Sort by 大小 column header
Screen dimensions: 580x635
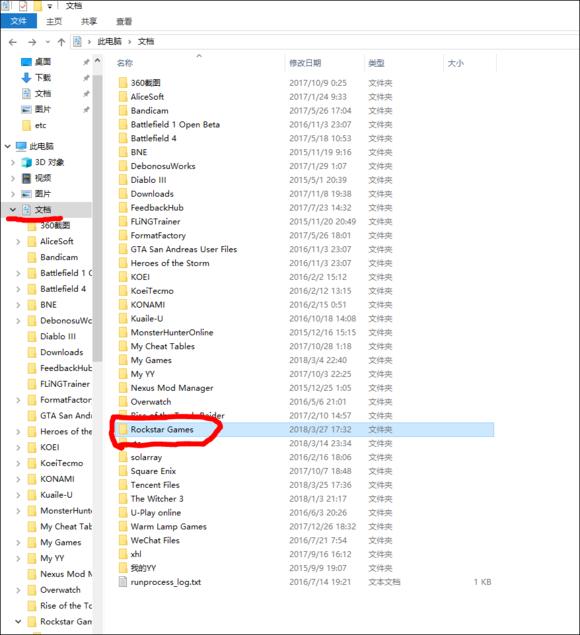pos(456,63)
